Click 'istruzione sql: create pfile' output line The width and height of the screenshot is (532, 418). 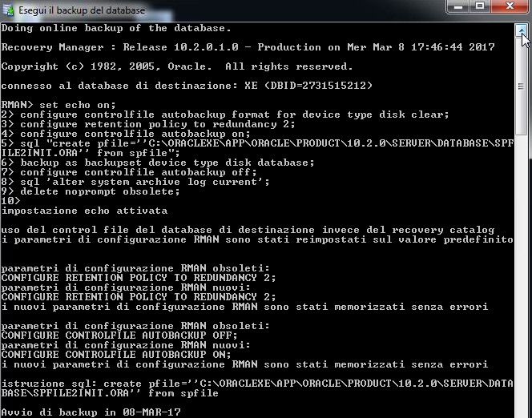(257, 384)
